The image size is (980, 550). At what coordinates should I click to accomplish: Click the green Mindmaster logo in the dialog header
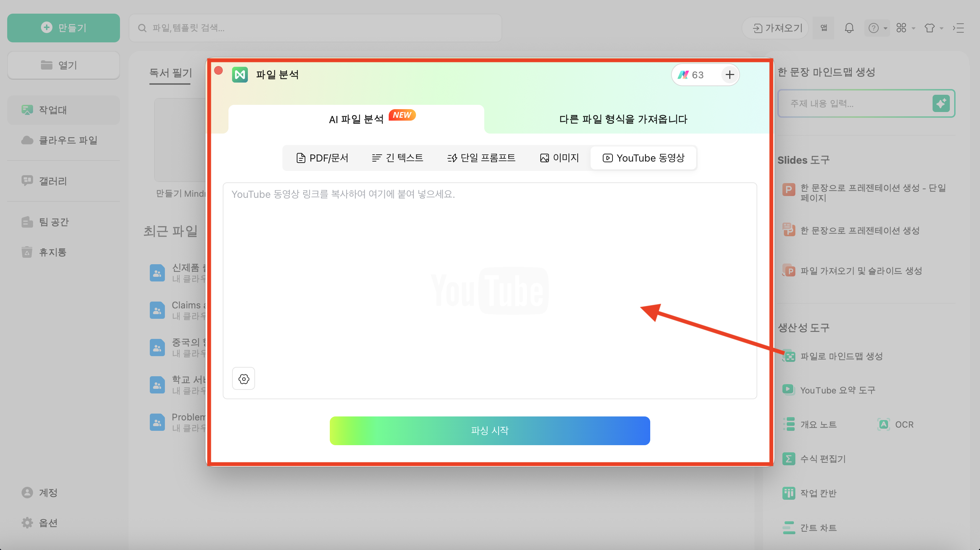pos(240,75)
